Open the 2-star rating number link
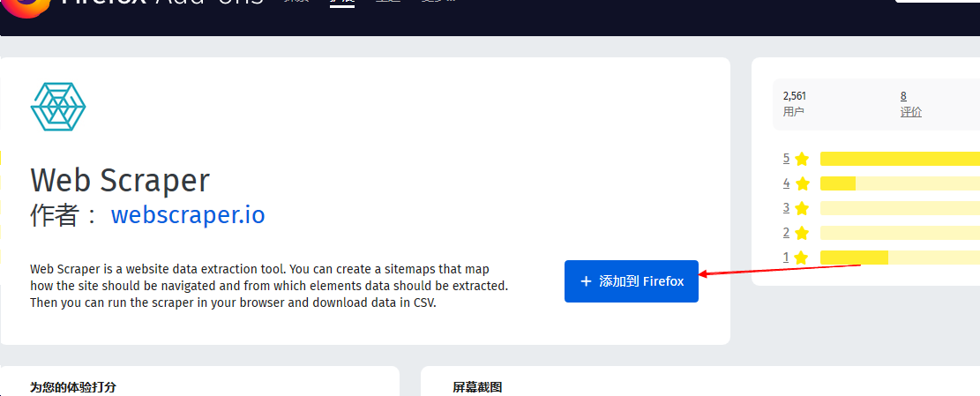The height and width of the screenshot is (396, 980). pyautogui.click(x=786, y=232)
